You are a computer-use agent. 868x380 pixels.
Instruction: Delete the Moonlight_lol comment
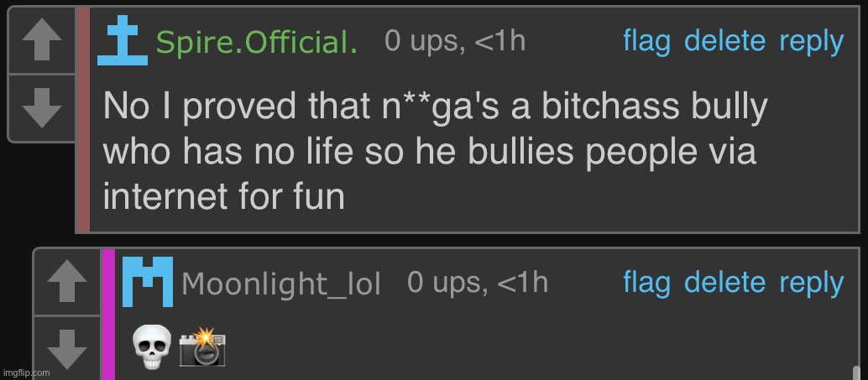(x=725, y=283)
